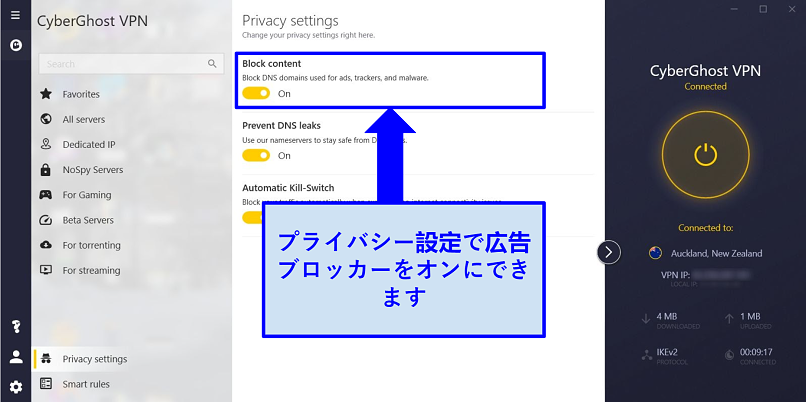Viewport: 806px width, 402px height.
Task: Disconnect using the yellow power button
Action: tap(705, 154)
